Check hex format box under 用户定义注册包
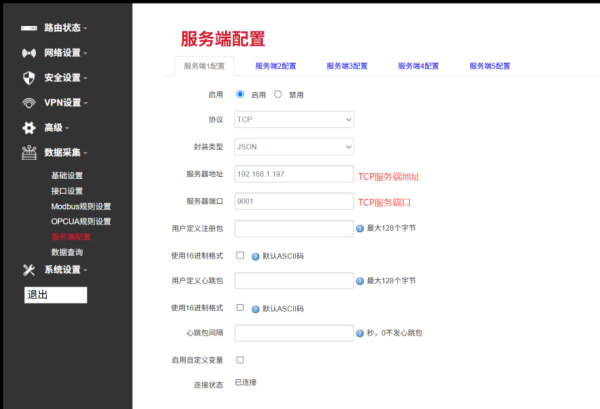The height and width of the screenshot is (409, 600). click(240, 255)
